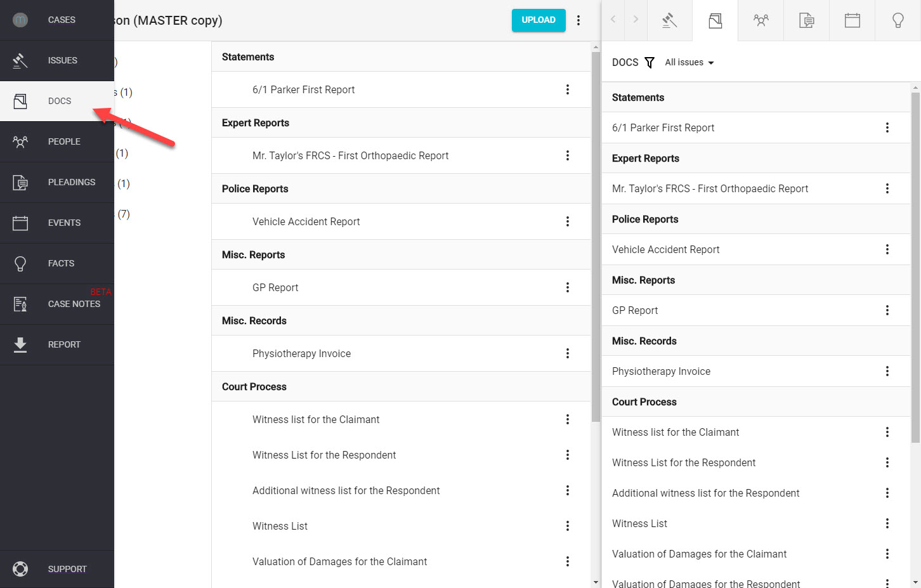921x588 pixels.
Task: Open options for Vehicle Accident Report in center list
Action: [567, 221]
